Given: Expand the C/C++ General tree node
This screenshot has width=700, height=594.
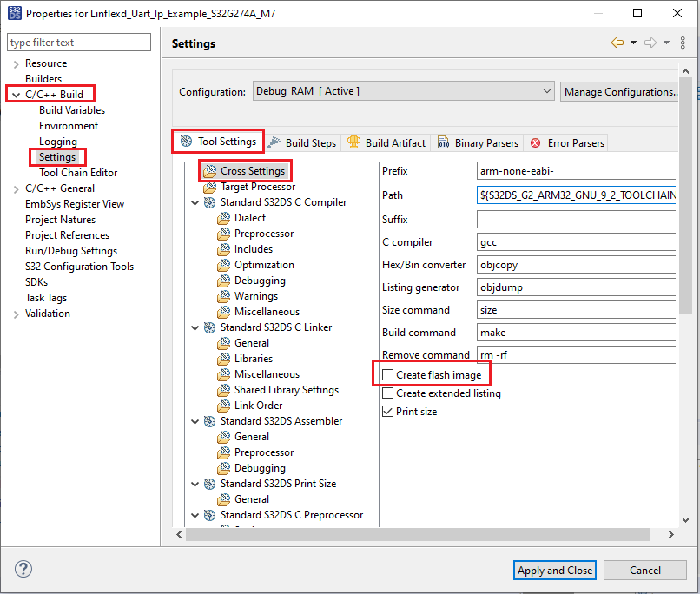Looking at the screenshot, I should pyautogui.click(x=17, y=189).
